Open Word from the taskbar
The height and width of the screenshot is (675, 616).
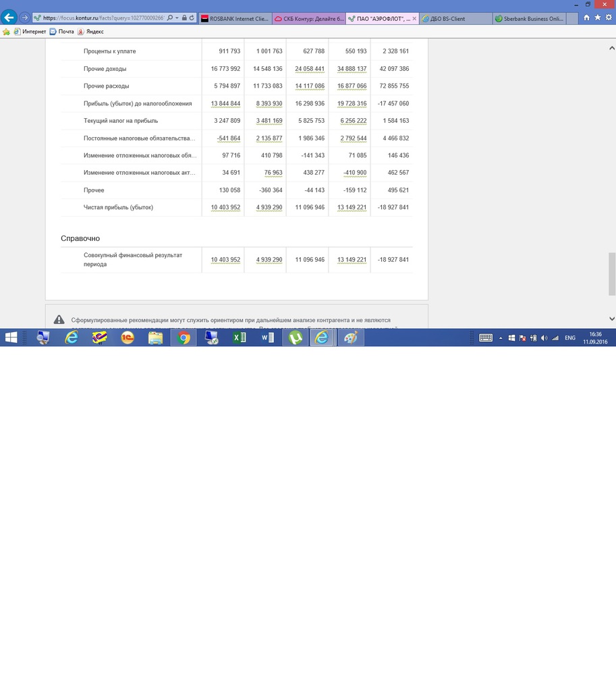[x=268, y=338]
